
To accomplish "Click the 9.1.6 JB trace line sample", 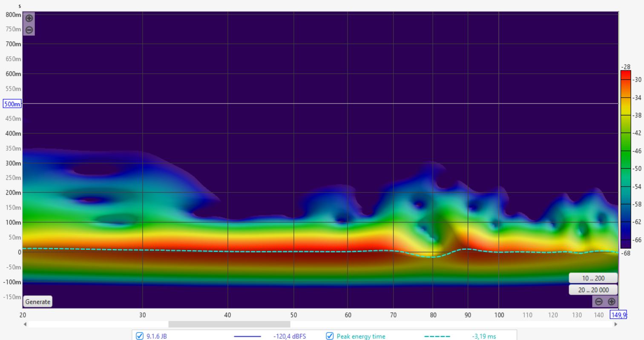I will (247, 337).
